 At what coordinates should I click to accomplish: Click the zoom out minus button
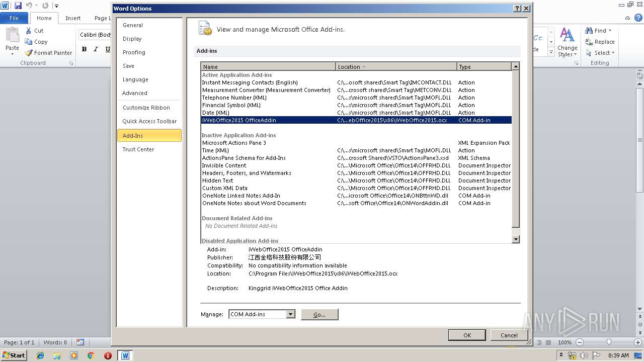coord(579,342)
